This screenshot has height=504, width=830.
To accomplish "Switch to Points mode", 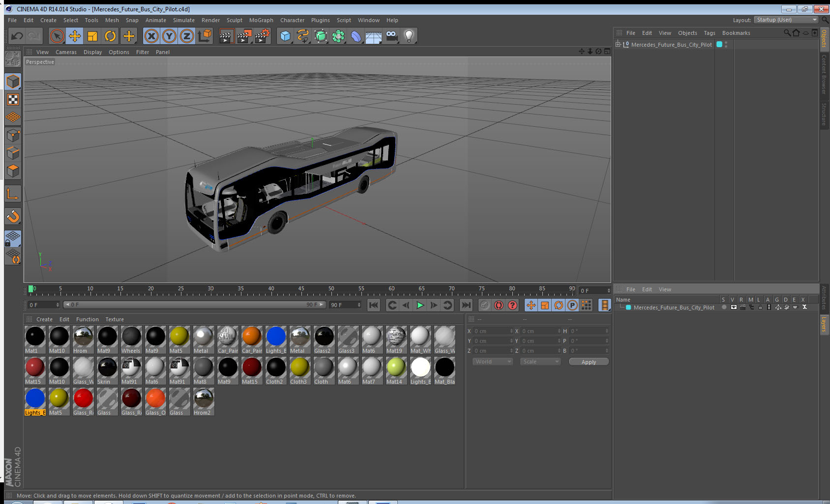I will pyautogui.click(x=13, y=135).
